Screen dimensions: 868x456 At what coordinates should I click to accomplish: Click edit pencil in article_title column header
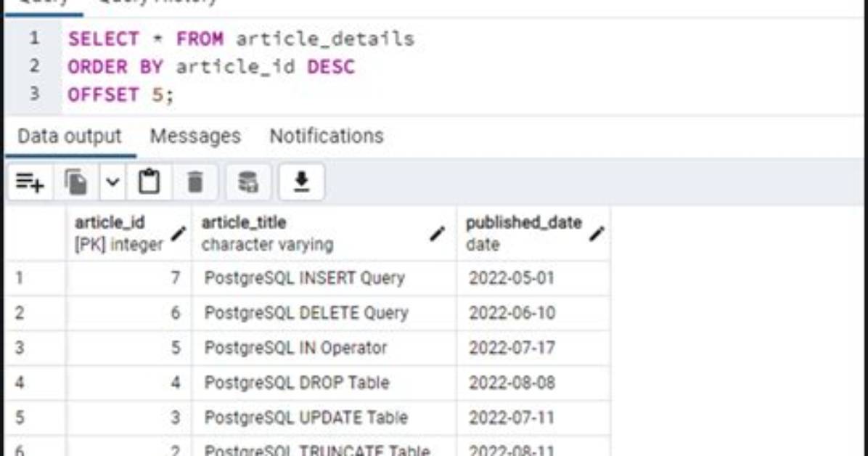438,234
